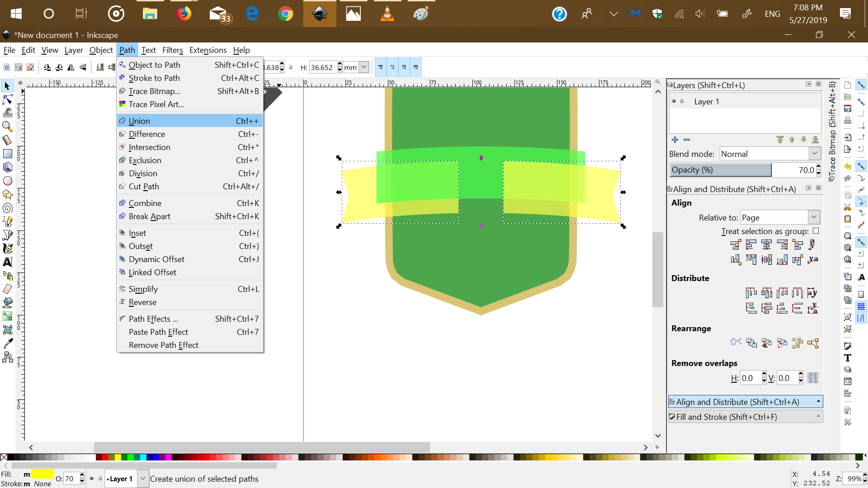
Task: Select the Text tool in toolbox
Action: pos(8,262)
